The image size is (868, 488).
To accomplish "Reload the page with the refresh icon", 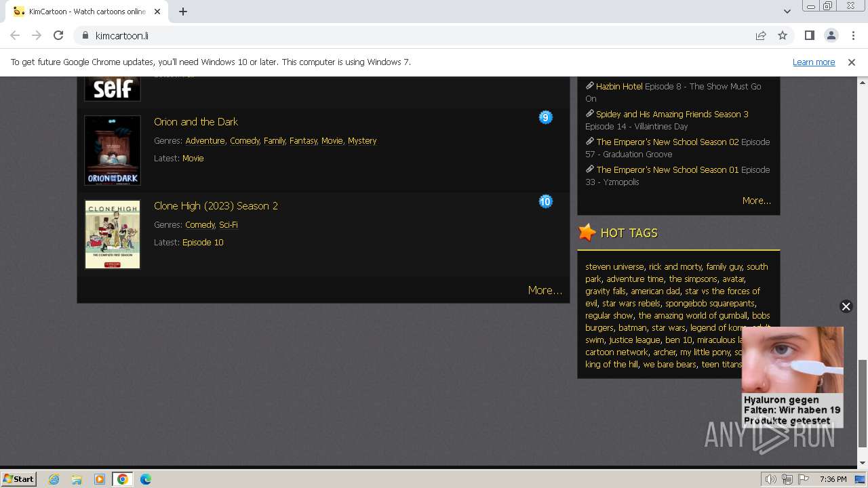I will (58, 35).
